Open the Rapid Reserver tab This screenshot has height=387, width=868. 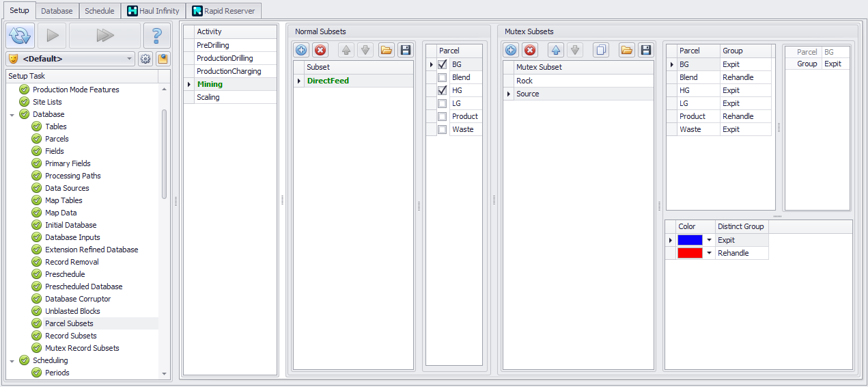point(223,11)
